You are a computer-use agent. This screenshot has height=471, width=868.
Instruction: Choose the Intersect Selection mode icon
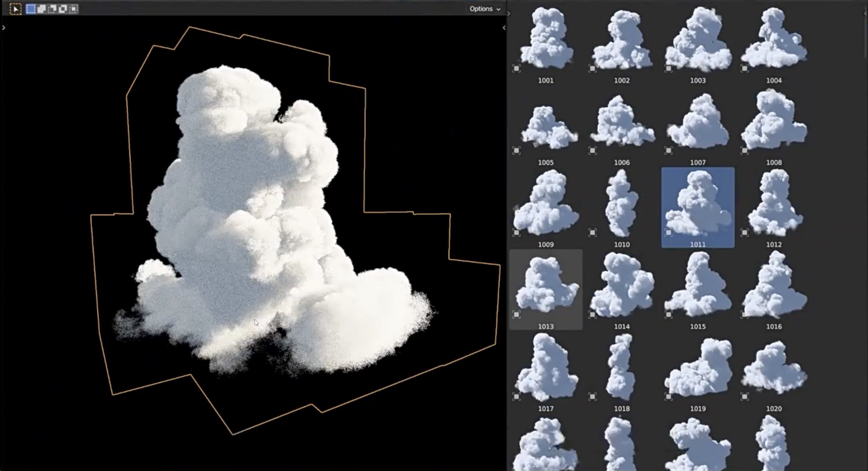(x=74, y=9)
